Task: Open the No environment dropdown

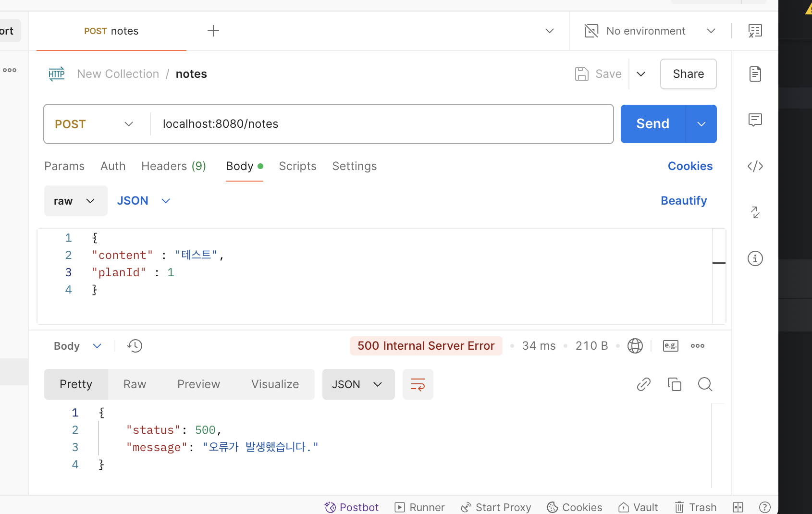Action: [650, 31]
